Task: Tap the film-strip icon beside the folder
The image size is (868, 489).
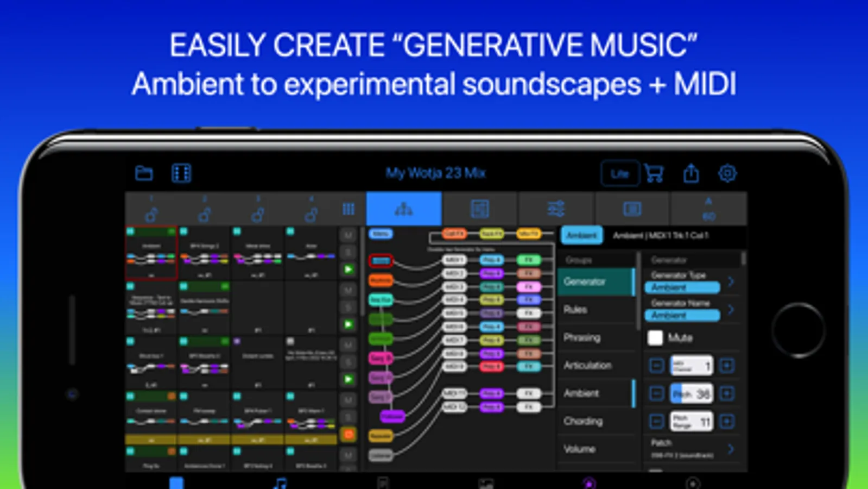Action: (181, 173)
